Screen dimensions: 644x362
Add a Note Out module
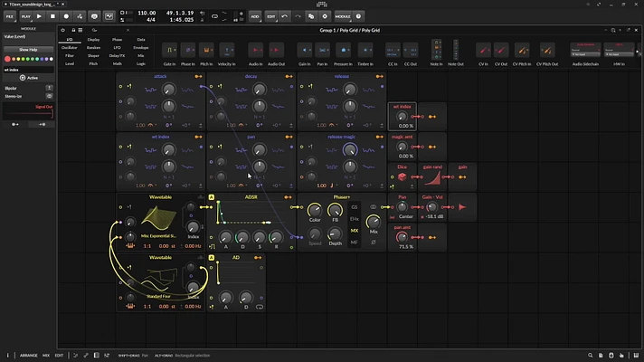pyautogui.click(x=456, y=50)
